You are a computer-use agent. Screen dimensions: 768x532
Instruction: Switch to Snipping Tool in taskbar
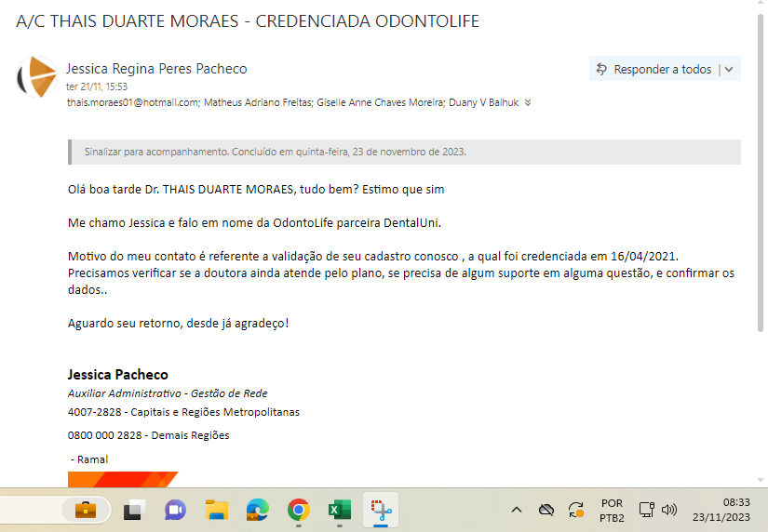tap(381, 511)
